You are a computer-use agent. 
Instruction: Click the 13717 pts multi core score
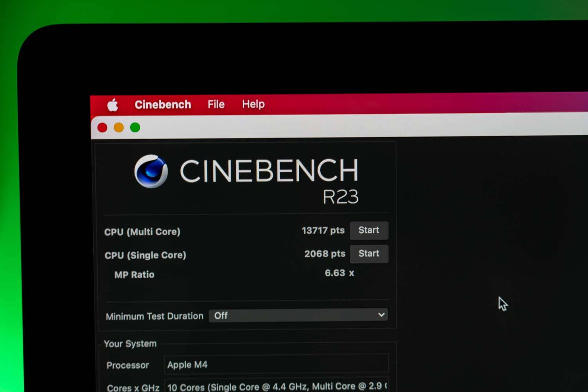coord(323,230)
